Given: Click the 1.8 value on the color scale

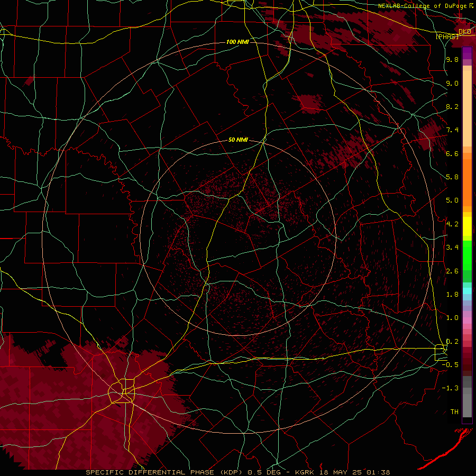Looking at the screenshot, I should pyautogui.click(x=452, y=295).
